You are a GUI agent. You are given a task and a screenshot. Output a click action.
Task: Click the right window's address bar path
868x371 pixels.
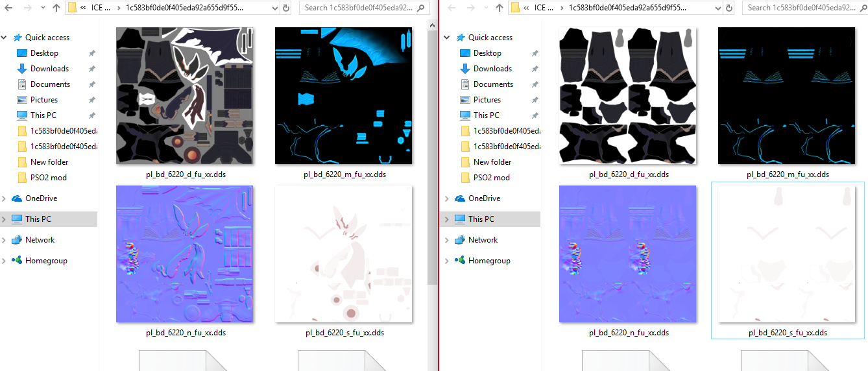pyautogui.click(x=616, y=8)
